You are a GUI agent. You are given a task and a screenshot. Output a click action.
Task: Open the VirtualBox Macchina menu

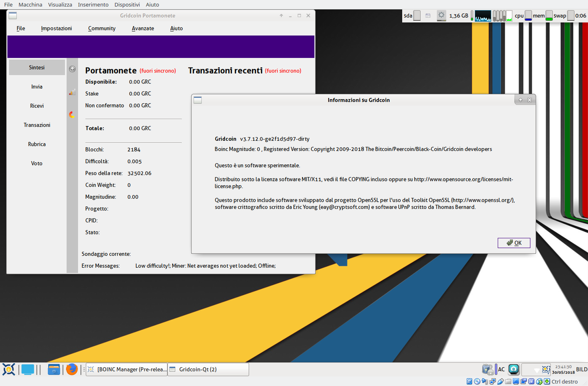(x=30, y=4)
